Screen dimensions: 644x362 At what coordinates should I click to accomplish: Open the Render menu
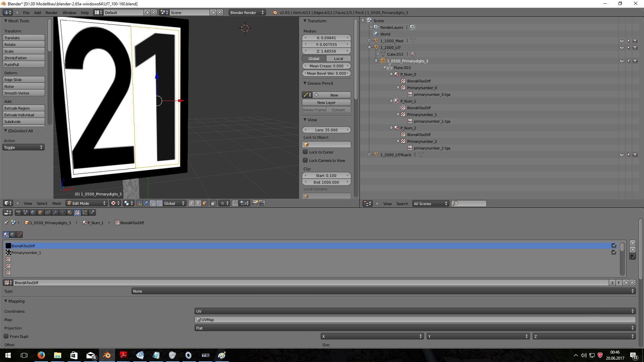(51, 13)
